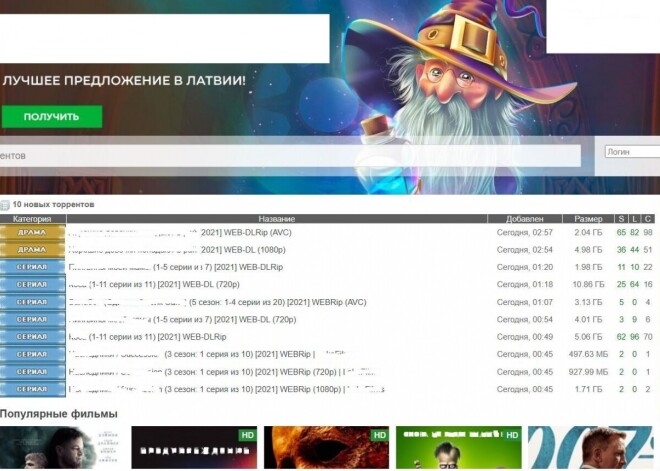
Task: Click the size value 2.04 ГБ
Action: point(588,232)
